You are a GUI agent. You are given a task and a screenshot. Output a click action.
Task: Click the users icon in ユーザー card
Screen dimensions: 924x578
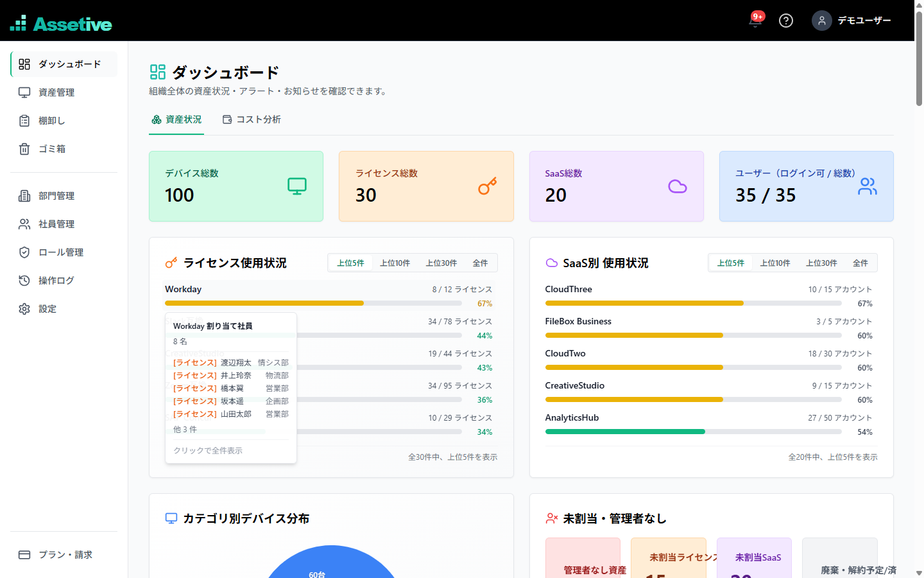point(868,186)
